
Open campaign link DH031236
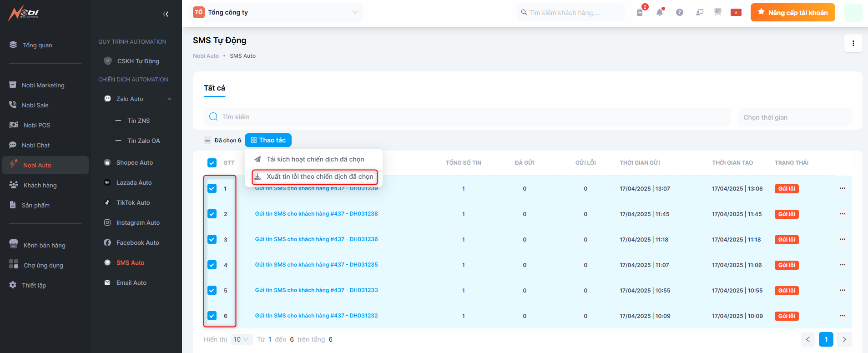coord(316,239)
